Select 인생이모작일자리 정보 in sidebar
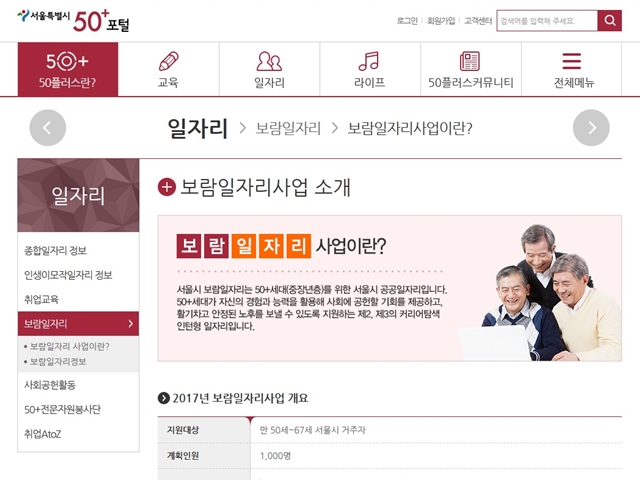Image resolution: width=640 pixels, height=480 pixels. tap(68, 275)
